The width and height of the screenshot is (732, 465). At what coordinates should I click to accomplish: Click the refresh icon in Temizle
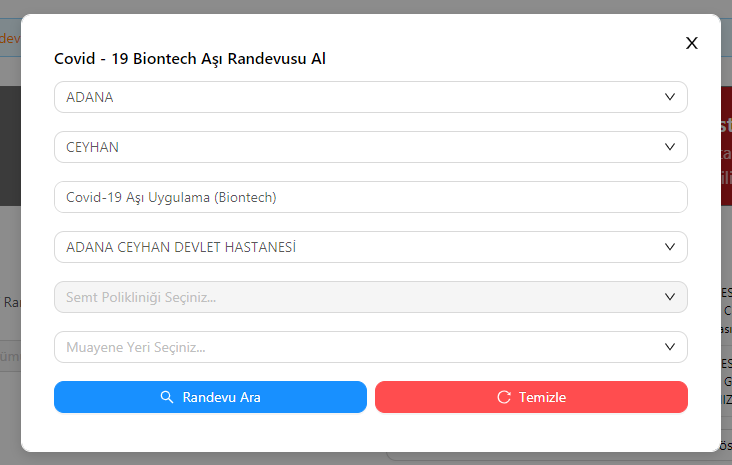coord(504,397)
